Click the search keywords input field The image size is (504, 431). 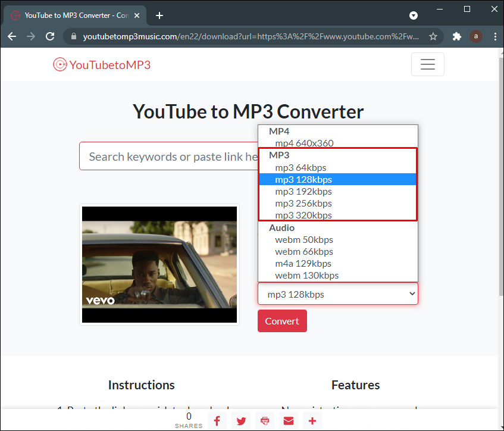pyautogui.click(x=169, y=157)
